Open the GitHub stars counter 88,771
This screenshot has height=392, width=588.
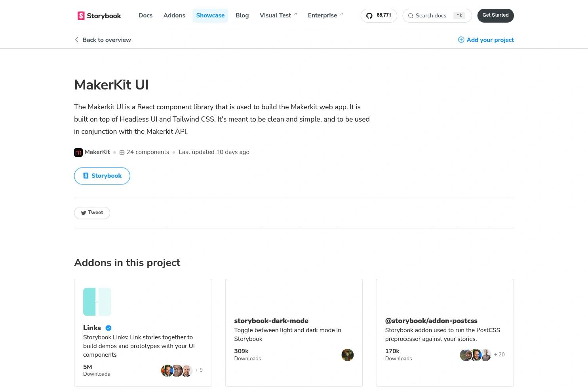click(379, 15)
